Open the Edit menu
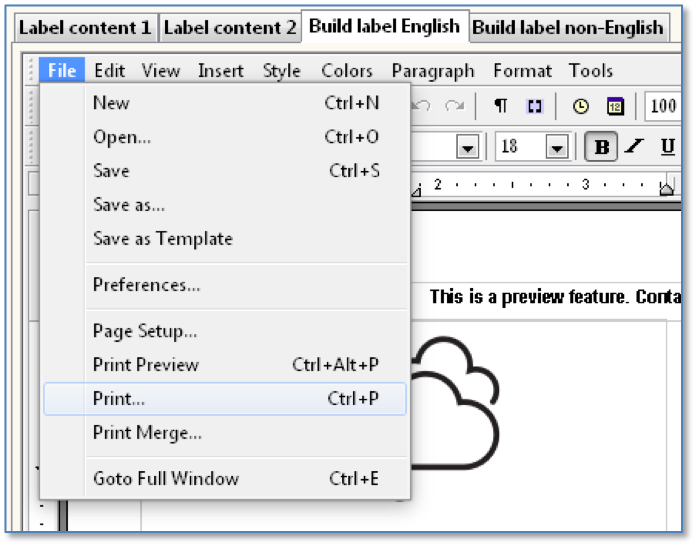Viewport: 695px width, 545px height. click(x=109, y=70)
